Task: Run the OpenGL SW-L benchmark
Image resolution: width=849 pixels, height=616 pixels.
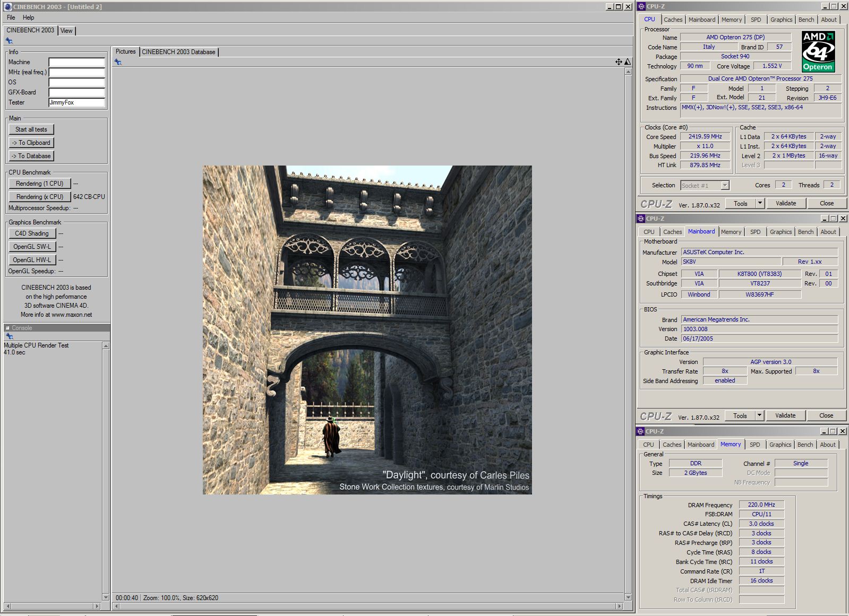Action: tap(32, 247)
